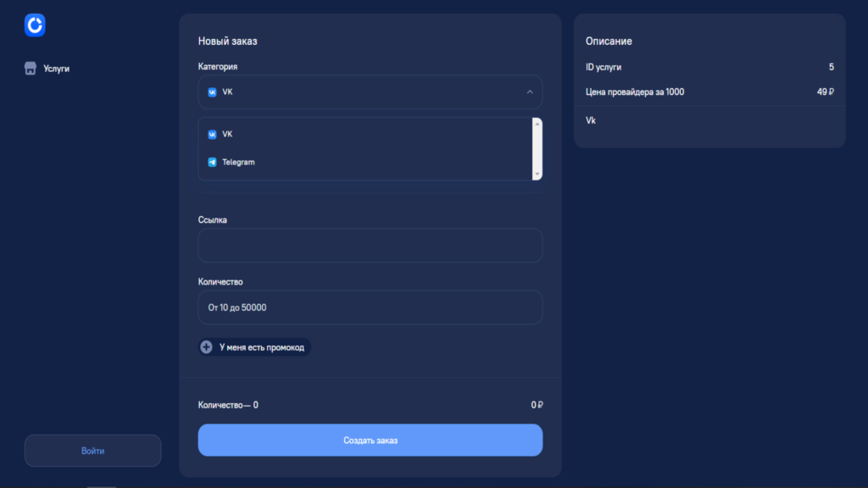Click the VK icon in the selected category field
This screenshot has width=868, height=488.
(212, 91)
